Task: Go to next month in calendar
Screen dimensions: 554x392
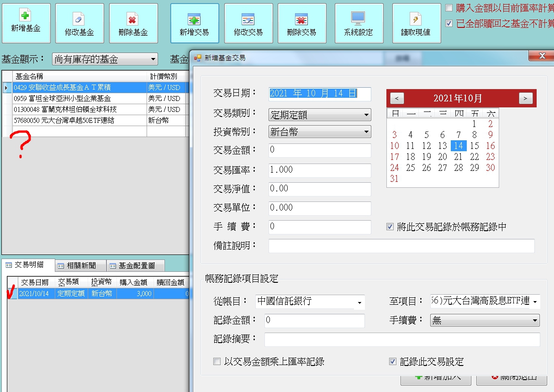Action: 526,98
